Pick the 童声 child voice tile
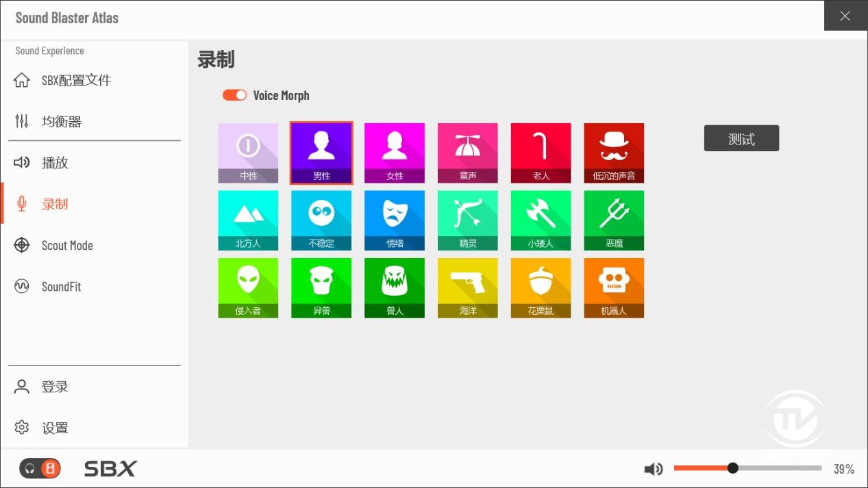 468,153
